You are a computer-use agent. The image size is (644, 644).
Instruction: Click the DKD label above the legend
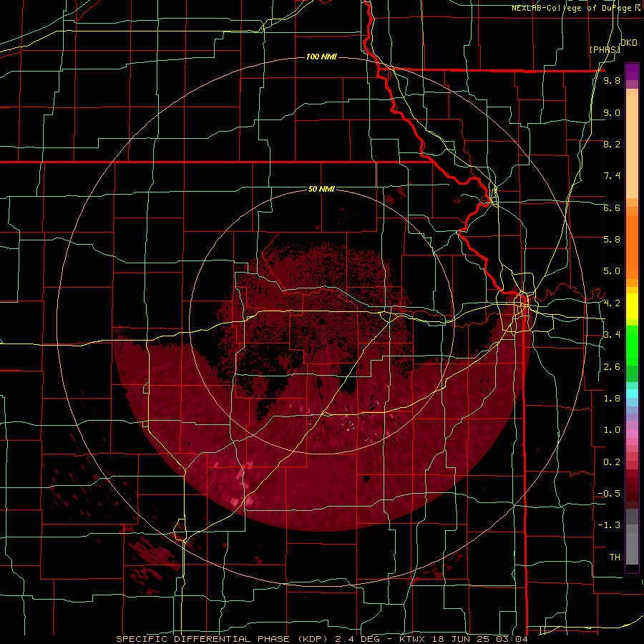pos(629,43)
